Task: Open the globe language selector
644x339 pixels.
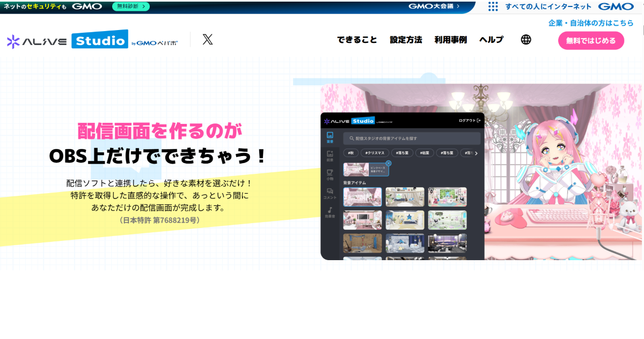Action: 526,40
